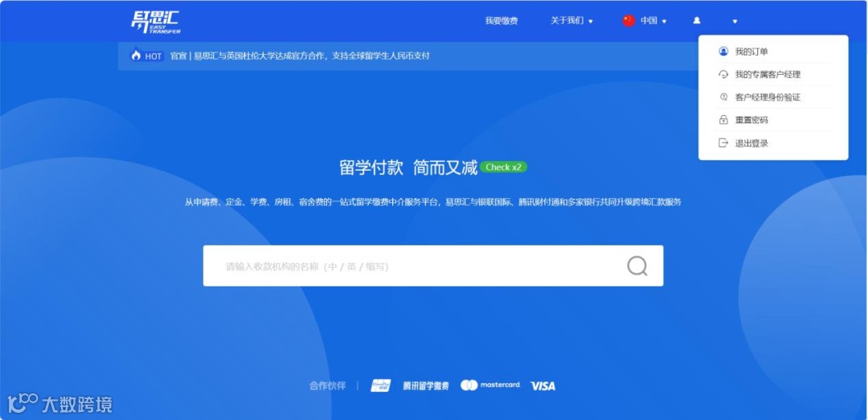
Task: Click the 合作伙伴 label
Action: tap(327, 386)
